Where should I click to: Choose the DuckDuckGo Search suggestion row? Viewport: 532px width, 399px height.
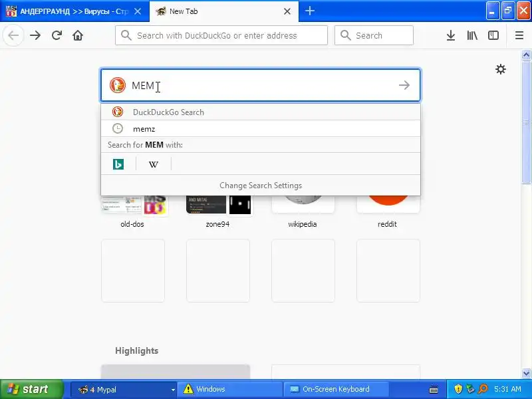tap(261, 112)
